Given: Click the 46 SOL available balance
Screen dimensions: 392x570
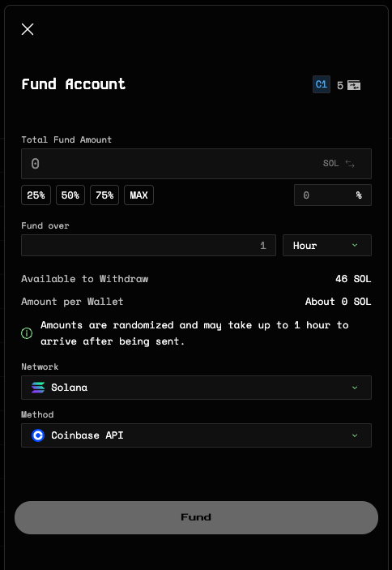Looking at the screenshot, I should [353, 279].
